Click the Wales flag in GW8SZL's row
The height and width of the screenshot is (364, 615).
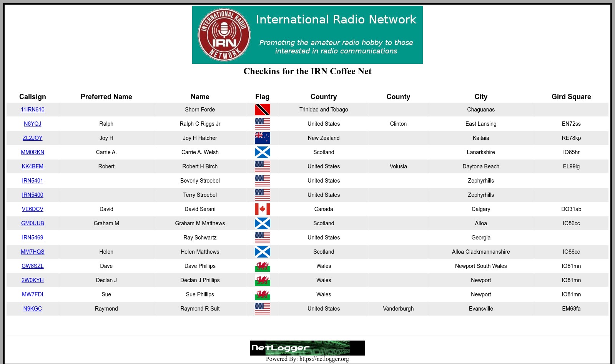[x=262, y=266]
